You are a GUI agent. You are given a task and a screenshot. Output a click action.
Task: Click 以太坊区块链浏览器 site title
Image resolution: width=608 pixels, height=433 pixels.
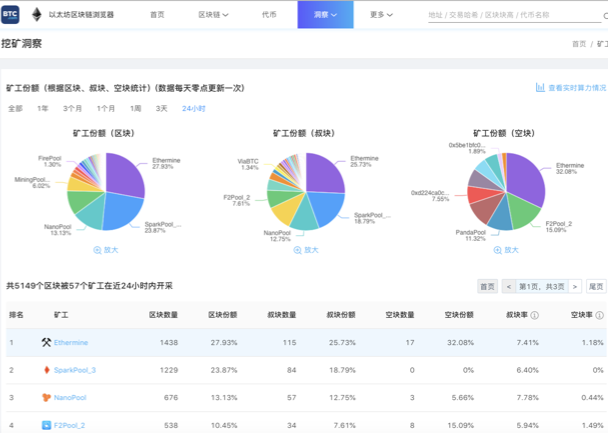pyautogui.click(x=81, y=15)
